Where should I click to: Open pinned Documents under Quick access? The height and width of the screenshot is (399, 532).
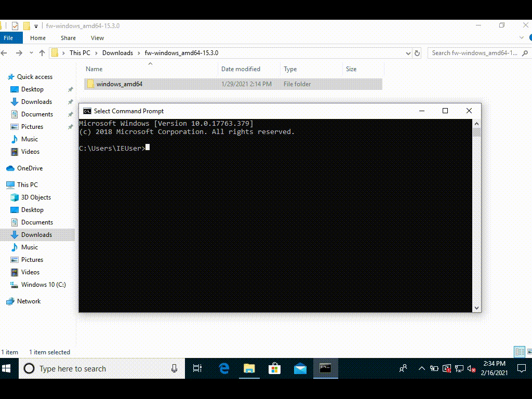(x=37, y=114)
